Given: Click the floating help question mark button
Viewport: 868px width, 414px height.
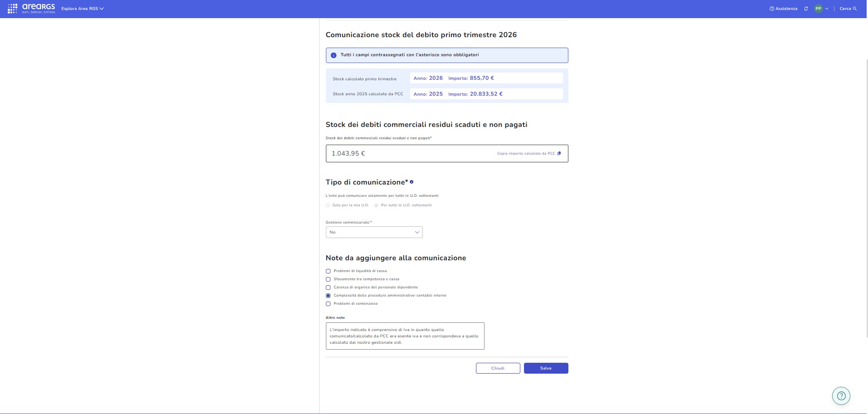Looking at the screenshot, I should [x=841, y=396].
